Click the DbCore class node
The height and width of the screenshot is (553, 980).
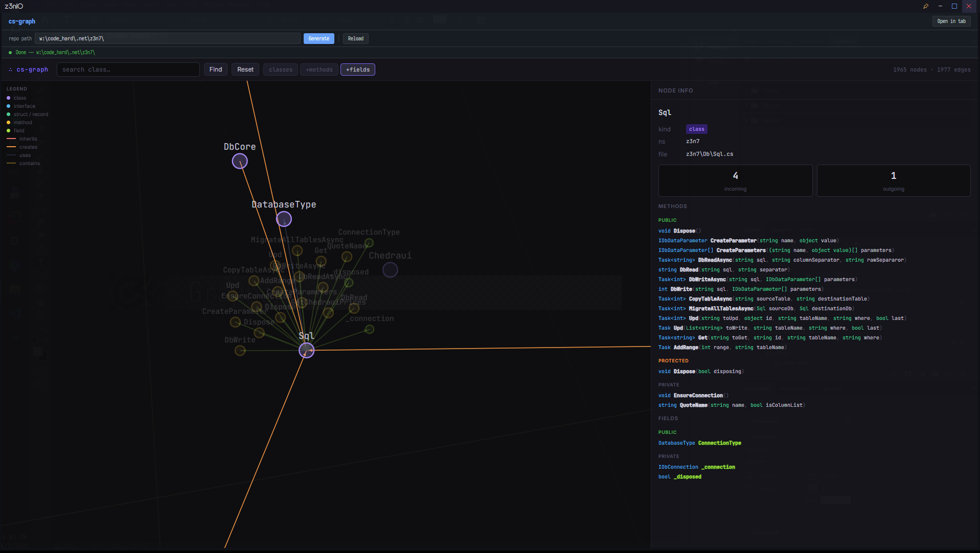[x=240, y=162]
